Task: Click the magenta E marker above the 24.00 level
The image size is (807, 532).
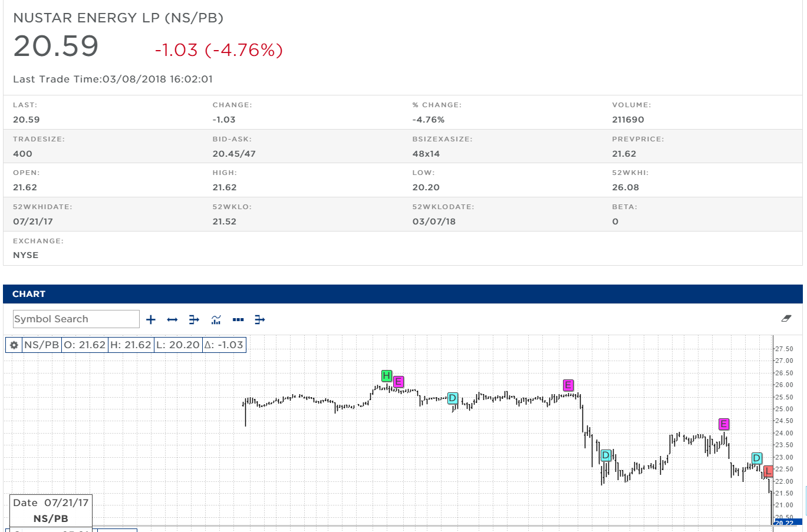Action: (724, 424)
